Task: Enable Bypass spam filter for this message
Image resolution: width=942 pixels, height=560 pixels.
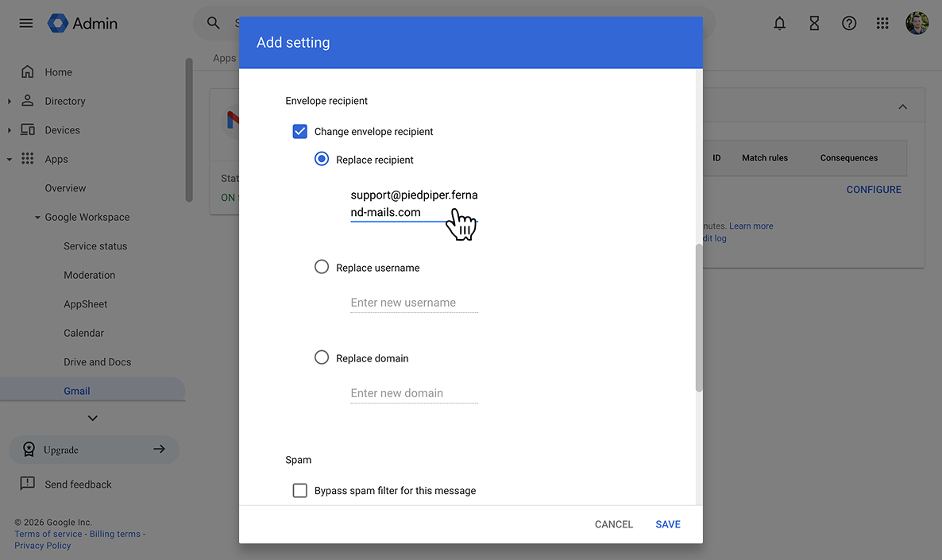Action: [299, 490]
